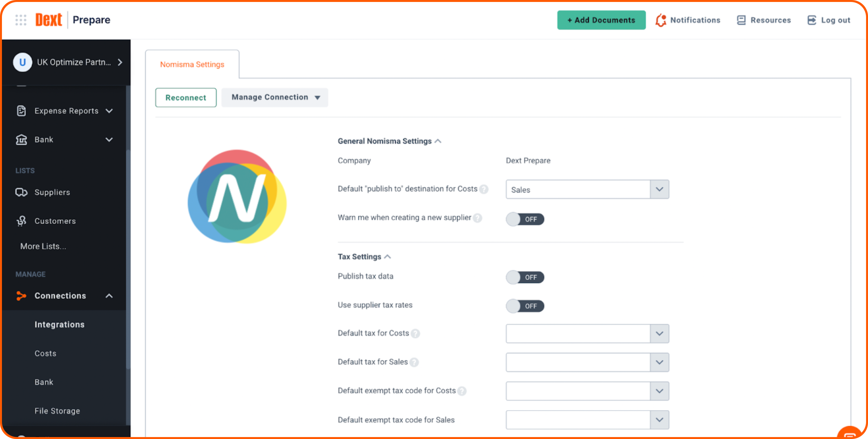Image resolution: width=868 pixels, height=439 pixels.
Task: Click the Expense Reports document icon
Action: 21,111
